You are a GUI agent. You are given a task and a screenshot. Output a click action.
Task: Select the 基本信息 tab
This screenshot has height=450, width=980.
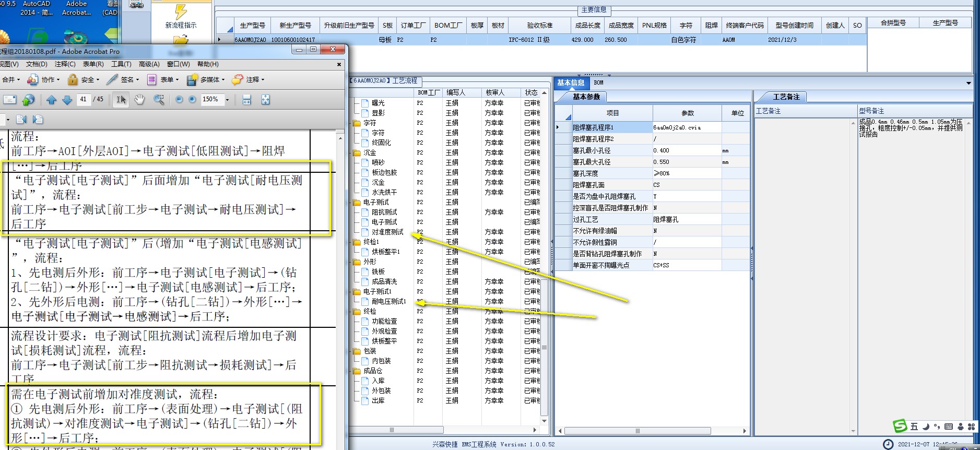point(571,82)
